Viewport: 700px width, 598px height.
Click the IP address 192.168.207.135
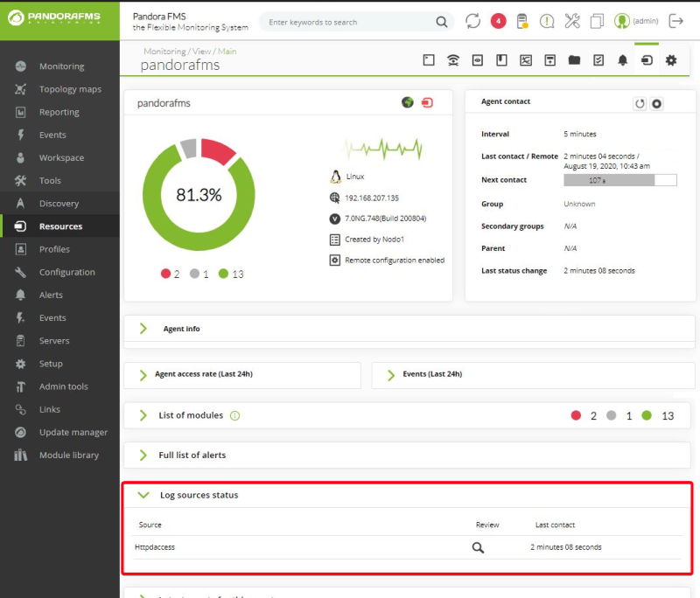(372, 198)
